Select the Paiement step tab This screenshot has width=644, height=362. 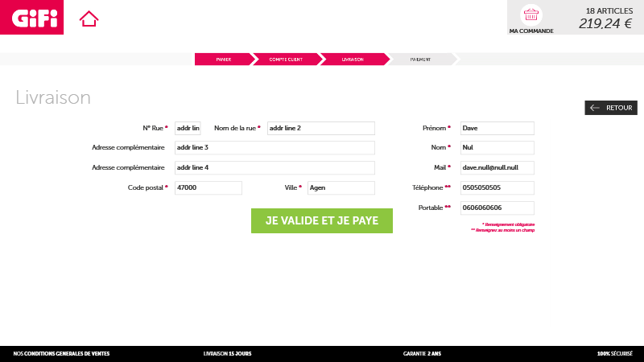click(420, 60)
